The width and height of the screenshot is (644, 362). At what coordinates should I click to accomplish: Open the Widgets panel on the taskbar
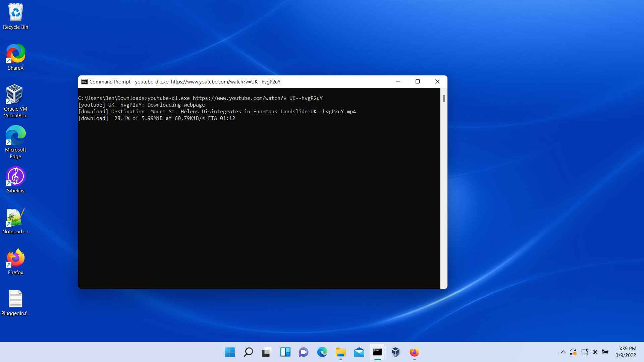click(285, 352)
